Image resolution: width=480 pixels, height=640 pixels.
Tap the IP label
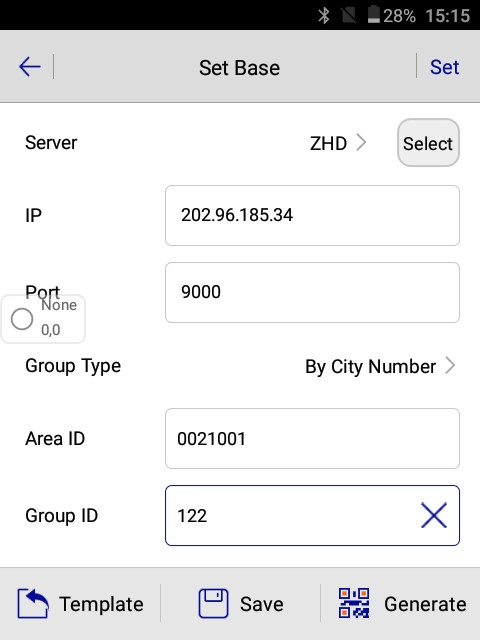[x=33, y=216]
